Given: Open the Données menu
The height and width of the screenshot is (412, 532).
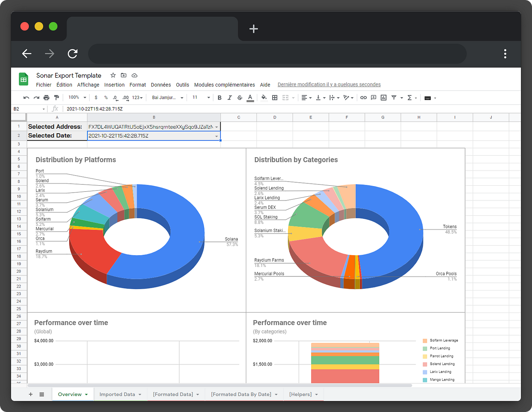Looking at the screenshot, I should click(x=161, y=85).
